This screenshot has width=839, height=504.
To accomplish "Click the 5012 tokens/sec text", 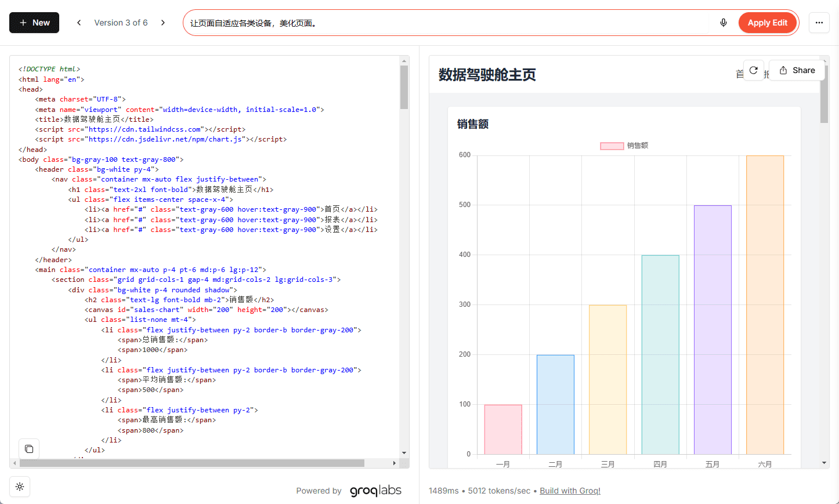I will (499, 491).
